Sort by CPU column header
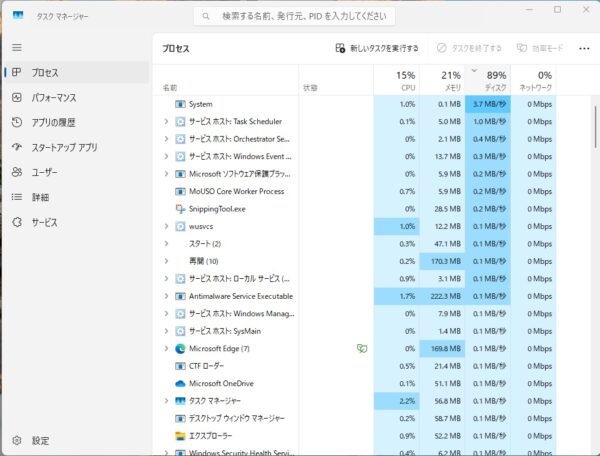The image size is (600, 456). tap(396, 81)
